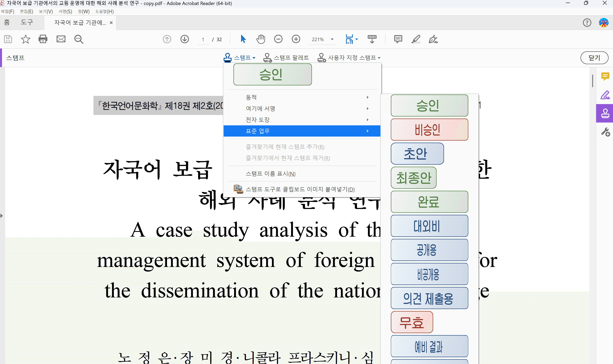Click the page number input field
This screenshot has width=613, height=364.
coord(203,40)
